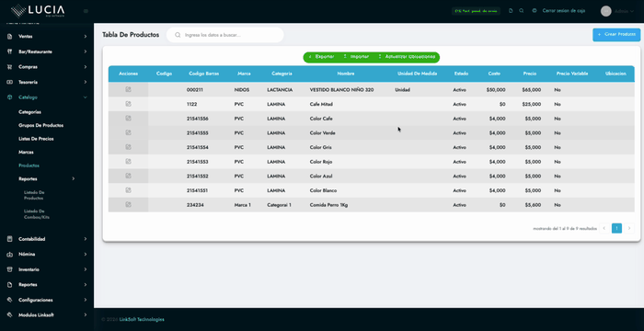Image resolution: width=644 pixels, height=331 pixels.
Task: Click edit icon for Cafe Mitad
Action: click(128, 104)
